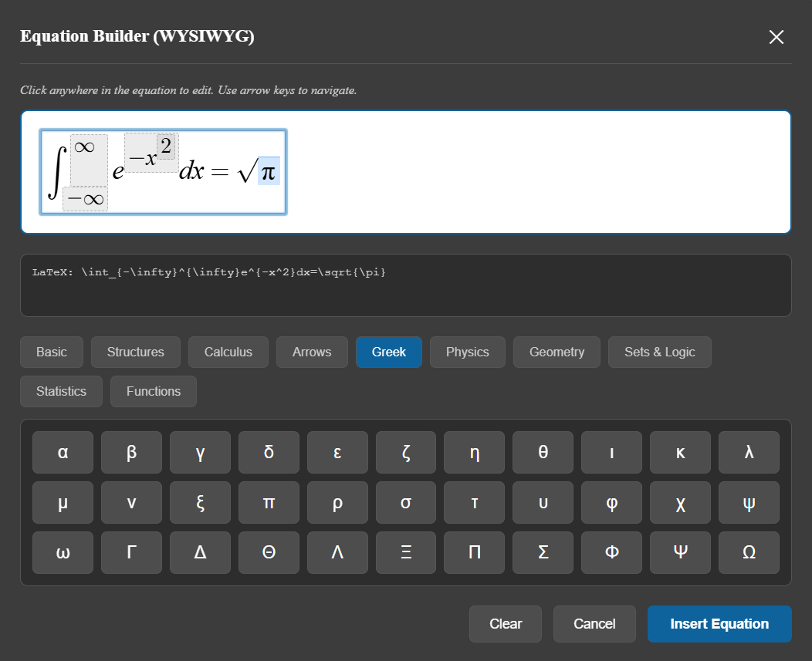This screenshot has height=661, width=812.
Task: Insert the uppercase Π symbol
Action: click(x=474, y=552)
